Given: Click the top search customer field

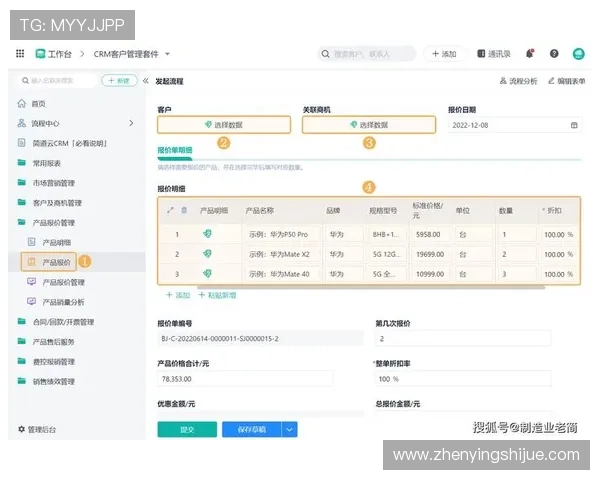Looking at the screenshot, I should [x=367, y=54].
